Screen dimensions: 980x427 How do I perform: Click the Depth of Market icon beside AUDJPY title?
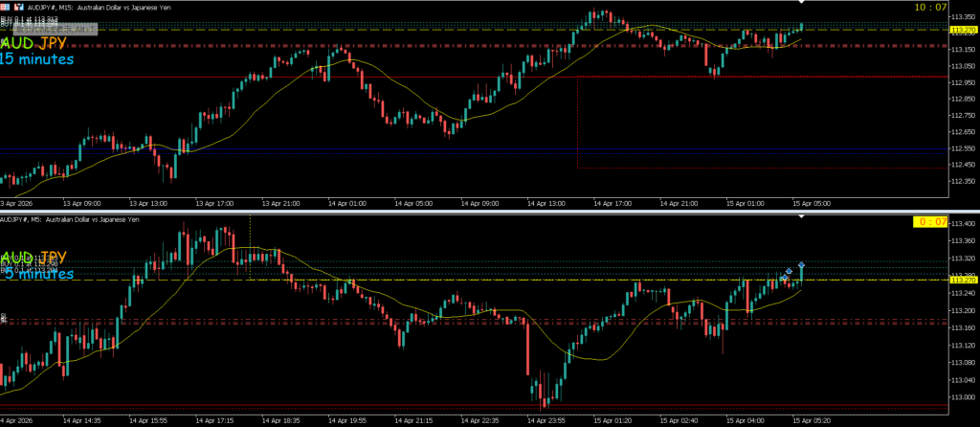pos(17,7)
